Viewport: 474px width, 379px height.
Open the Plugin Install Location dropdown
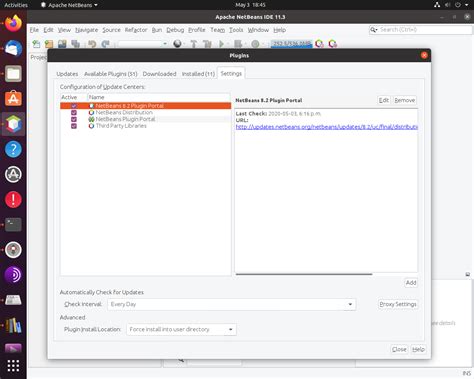[x=181, y=329]
